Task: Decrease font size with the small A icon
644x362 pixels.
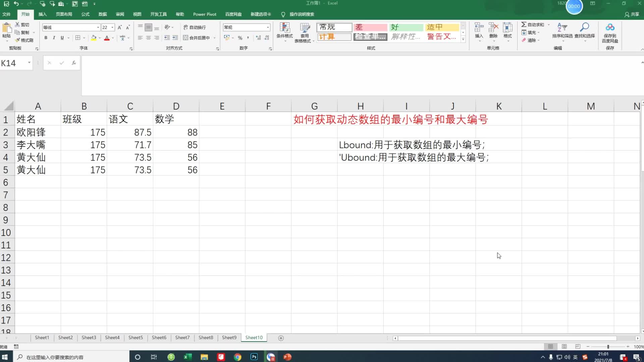Action: (128, 27)
